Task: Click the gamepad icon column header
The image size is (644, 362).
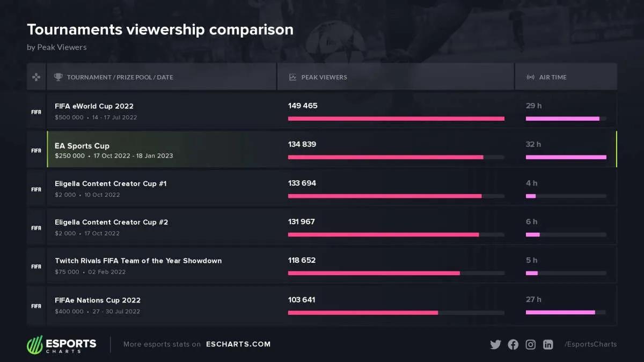Action: [x=36, y=77]
